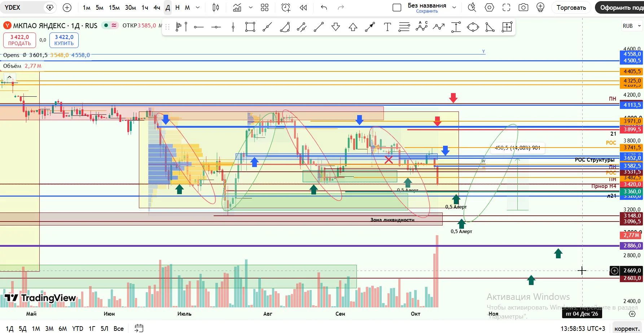Click the ПРОДАТЬ sell button
This screenshot has width=644, height=333.
click(x=19, y=40)
